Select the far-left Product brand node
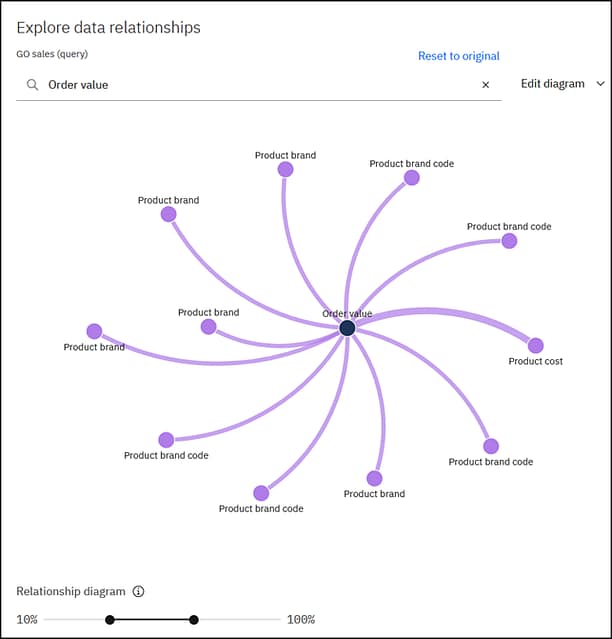The image size is (612, 639). [x=94, y=331]
